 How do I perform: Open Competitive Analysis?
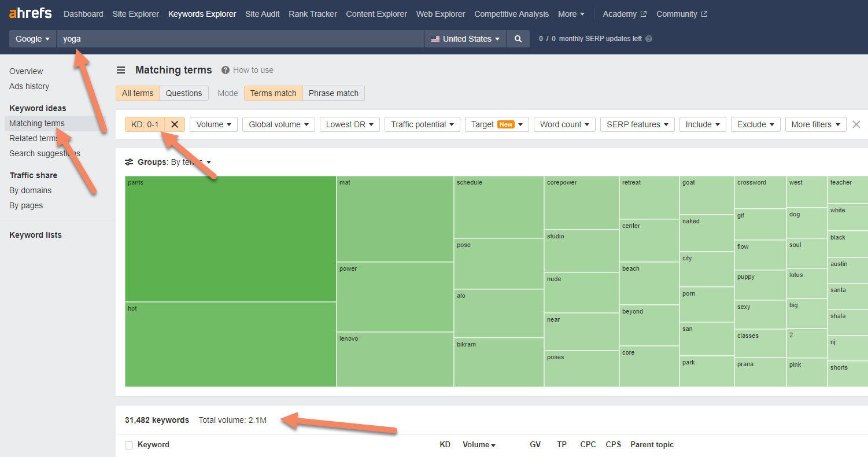(x=512, y=14)
